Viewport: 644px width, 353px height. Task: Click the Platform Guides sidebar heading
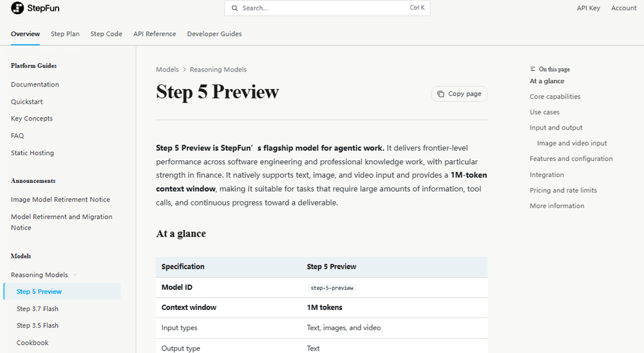click(x=33, y=66)
